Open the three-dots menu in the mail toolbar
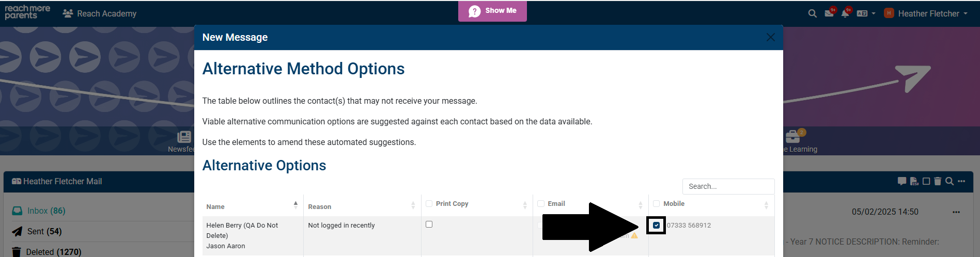Viewport: 980px width, 257px height. click(961, 181)
